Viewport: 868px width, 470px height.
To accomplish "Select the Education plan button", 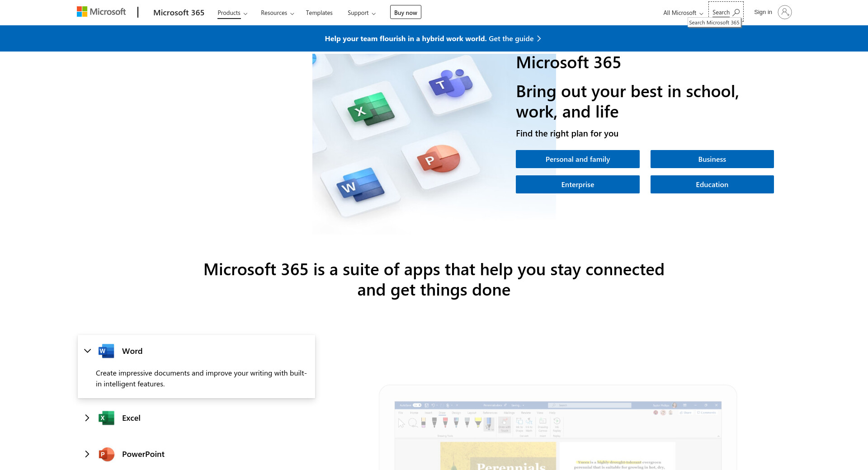I will click(x=712, y=184).
